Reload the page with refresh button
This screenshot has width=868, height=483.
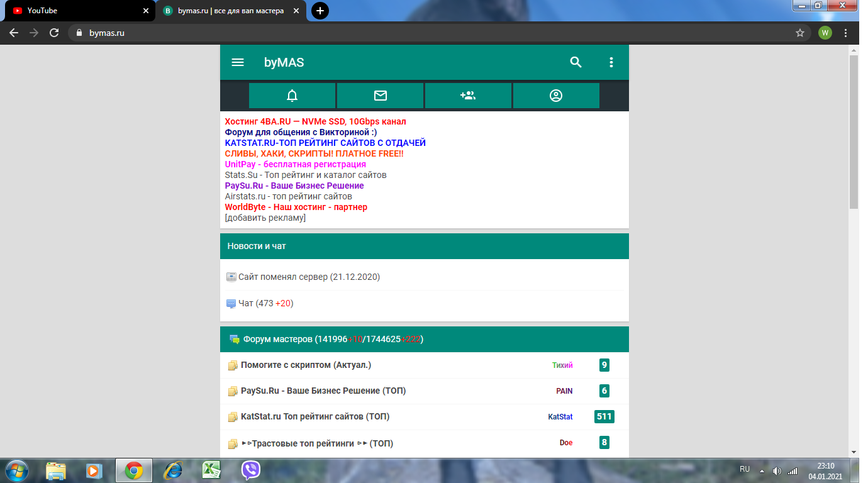pos(54,33)
